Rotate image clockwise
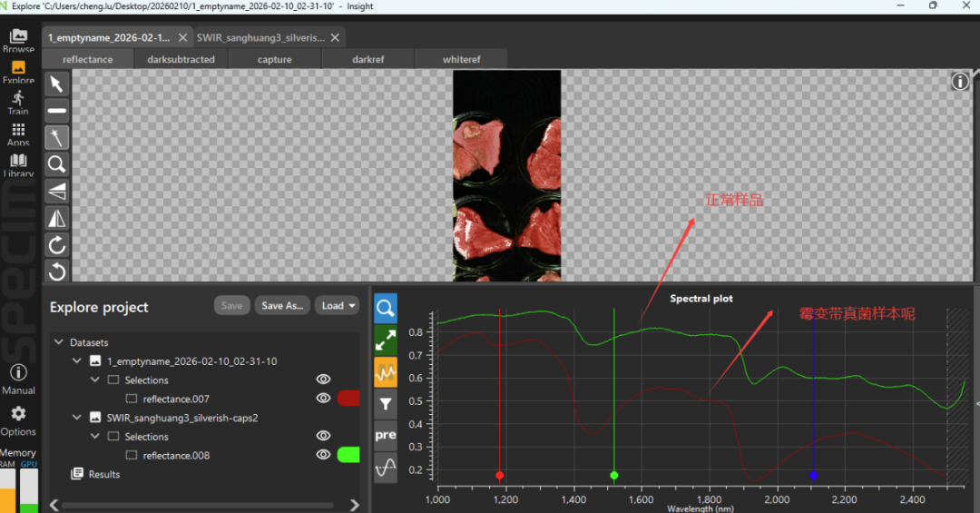 tap(57, 245)
